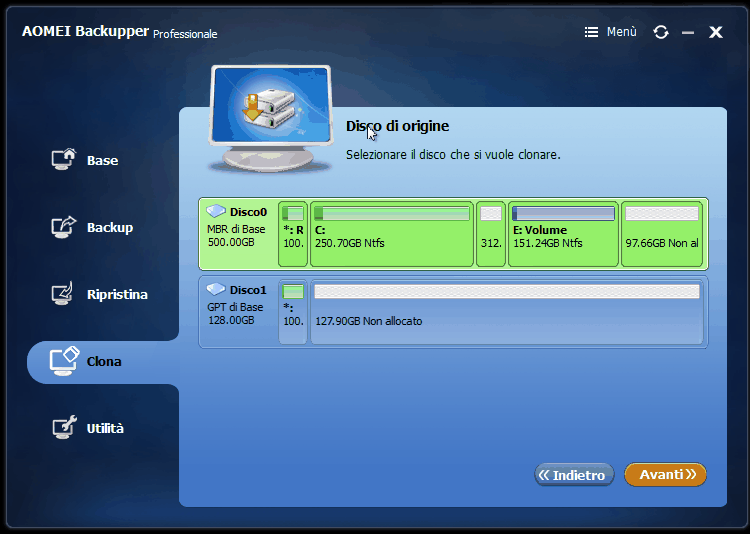Select Disco0 as source disk
The height and width of the screenshot is (534, 750).
(453, 234)
